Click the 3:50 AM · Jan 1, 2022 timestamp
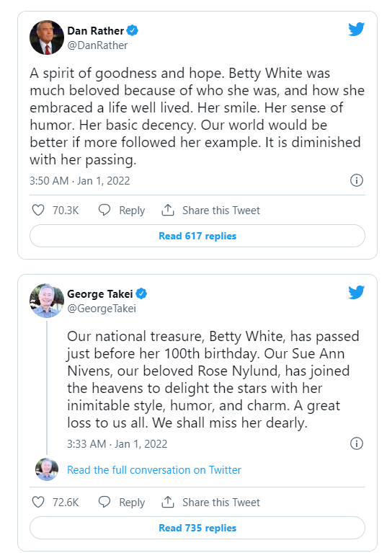Viewport: 392px width, 553px height. coord(80,180)
